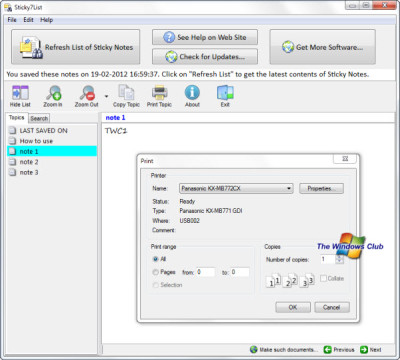Image resolution: width=400 pixels, height=360 pixels.
Task: Open the arrow dropdown beside Zoom Out
Action: 106,96
